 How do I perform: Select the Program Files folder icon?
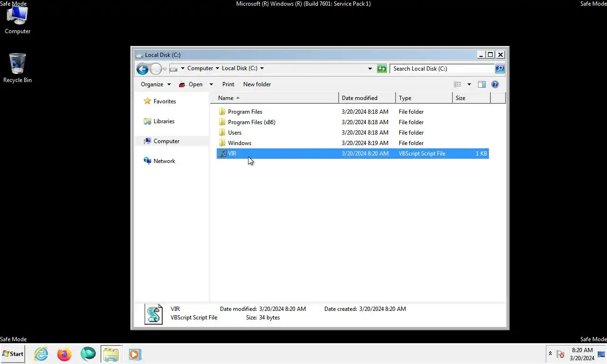click(222, 112)
